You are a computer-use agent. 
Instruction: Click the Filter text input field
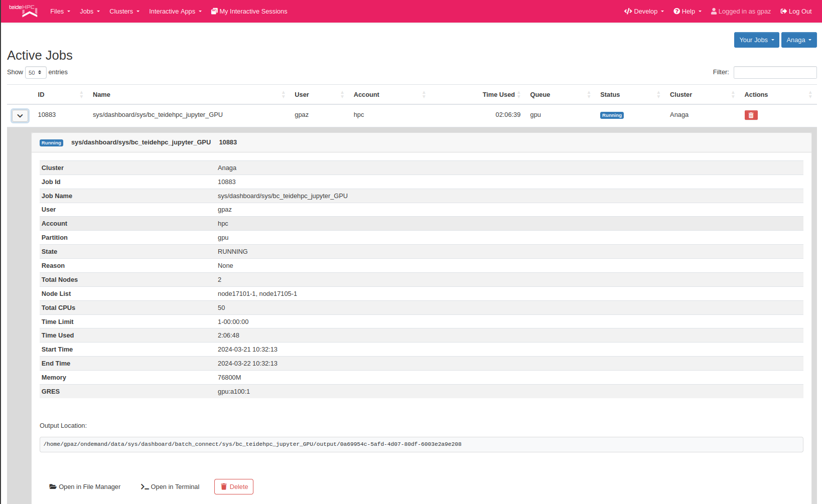pyautogui.click(x=775, y=73)
